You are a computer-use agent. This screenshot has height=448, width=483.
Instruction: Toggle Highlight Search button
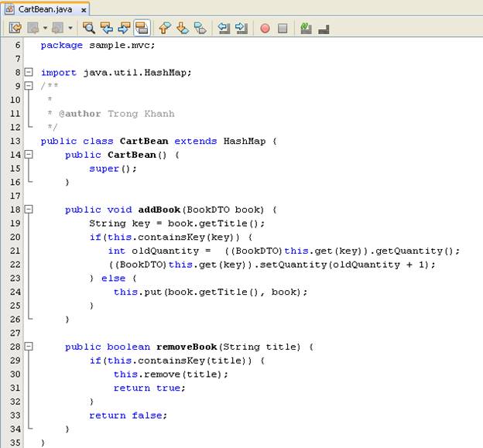pyautogui.click(x=142, y=28)
